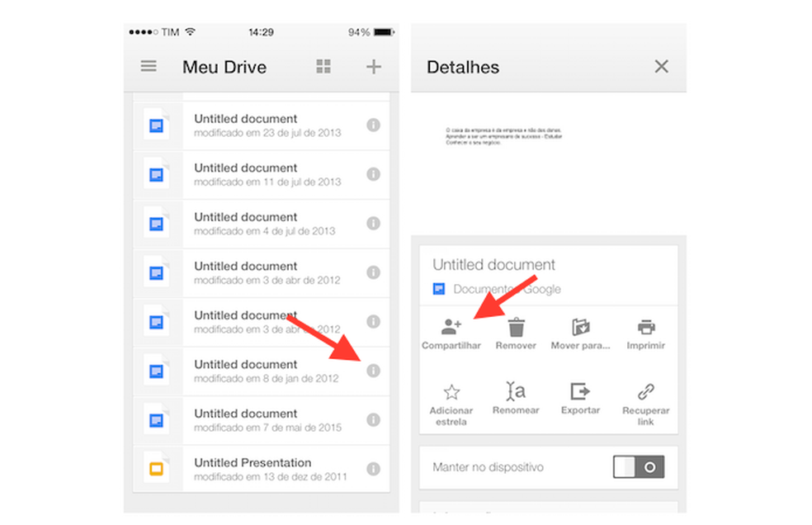
Task: Tap the Imprimir printer icon
Action: tap(644, 327)
